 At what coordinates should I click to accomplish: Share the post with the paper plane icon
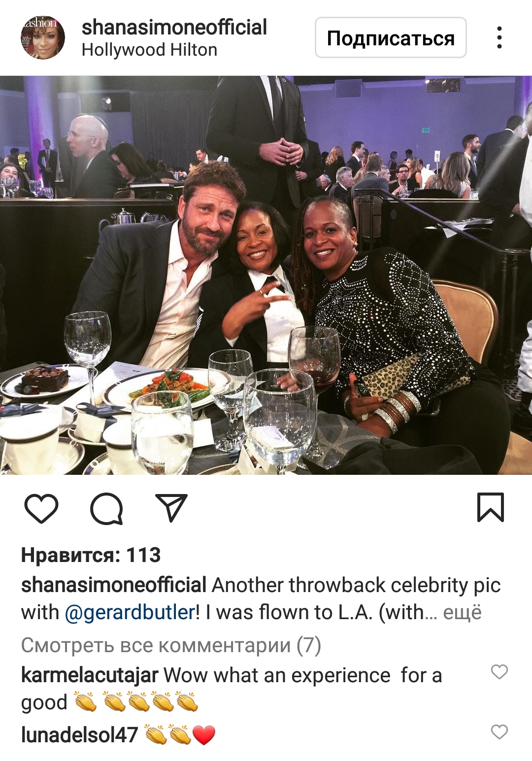171,507
